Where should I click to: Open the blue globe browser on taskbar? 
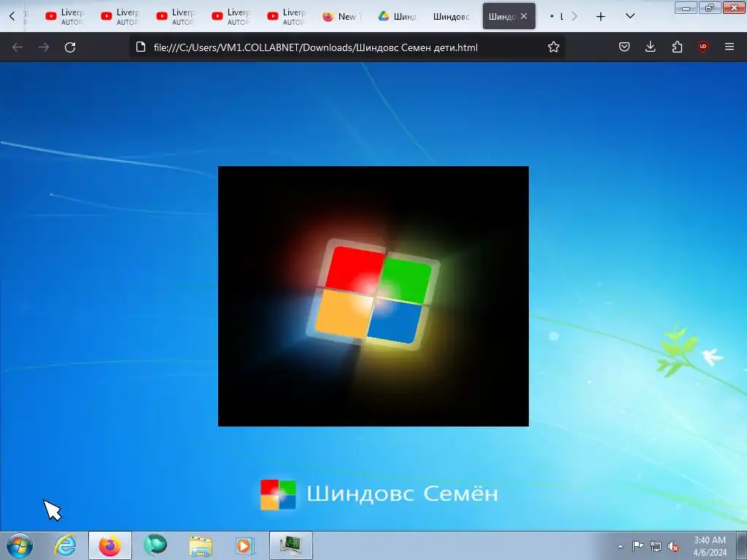[x=155, y=545]
